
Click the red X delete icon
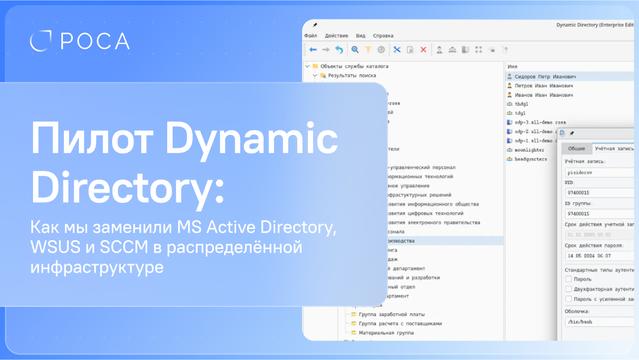point(423,50)
